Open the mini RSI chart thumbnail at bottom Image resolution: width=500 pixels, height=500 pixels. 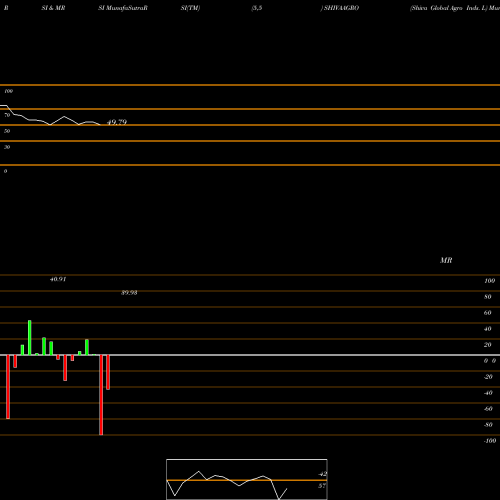[247, 479]
